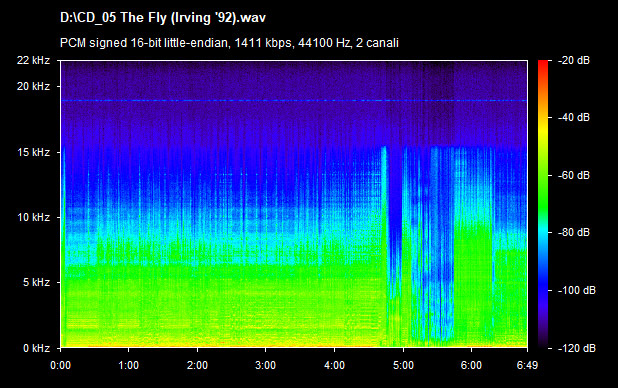The height and width of the screenshot is (388, 618).
Task: Select the 10 kHz frequency axis label
Action: point(33,217)
